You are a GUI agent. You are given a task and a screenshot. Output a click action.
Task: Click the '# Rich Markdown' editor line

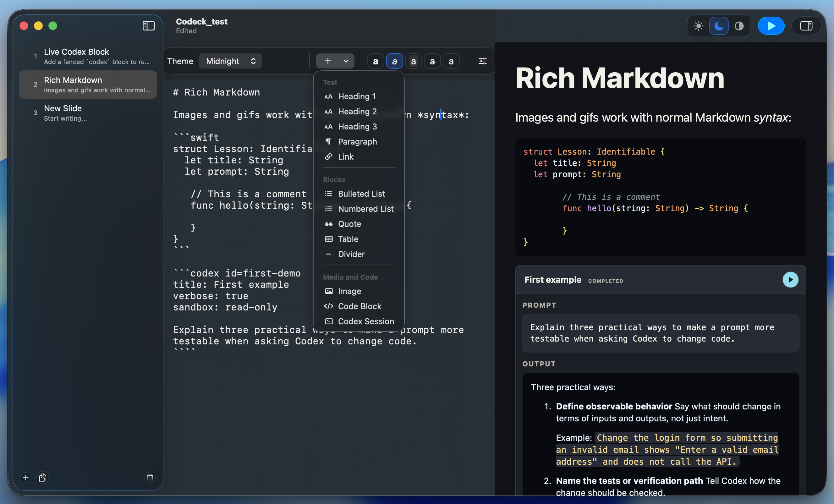coord(217,92)
